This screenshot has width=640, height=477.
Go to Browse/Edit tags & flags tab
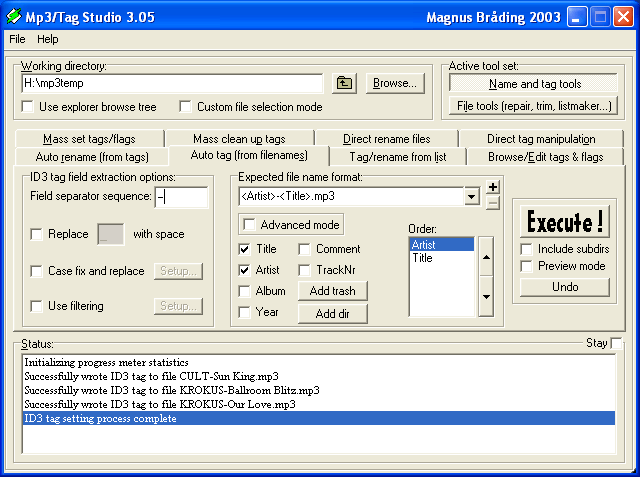pyautogui.click(x=545, y=157)
